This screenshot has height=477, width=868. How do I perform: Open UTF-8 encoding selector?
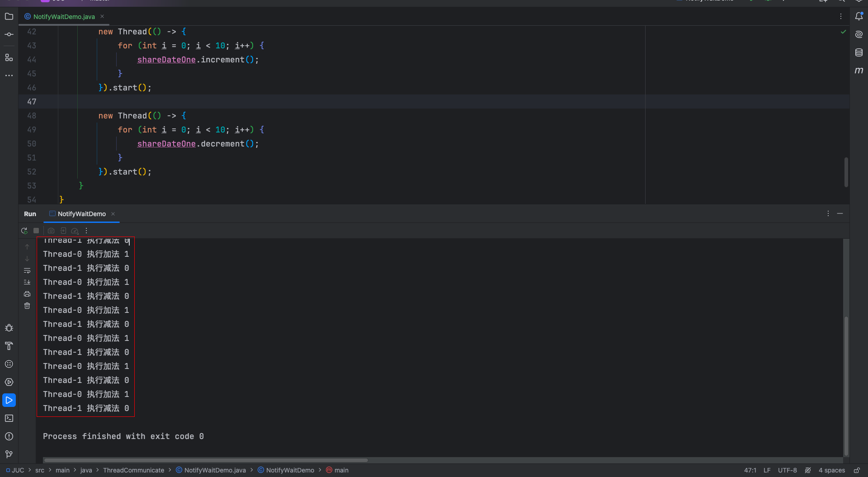point(788,470)
